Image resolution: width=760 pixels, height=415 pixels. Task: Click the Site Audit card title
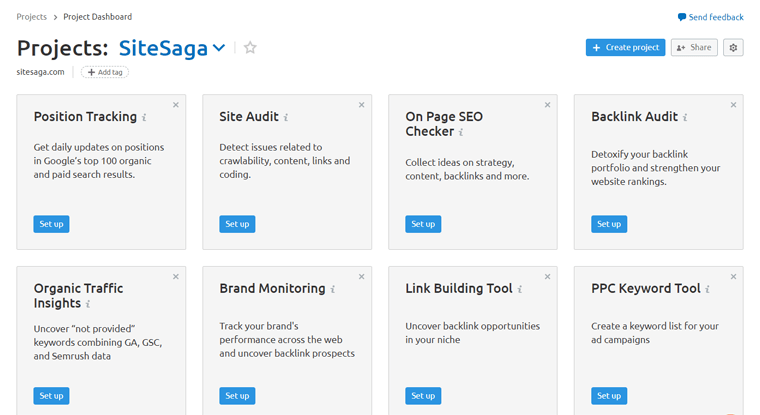[249, 117]
